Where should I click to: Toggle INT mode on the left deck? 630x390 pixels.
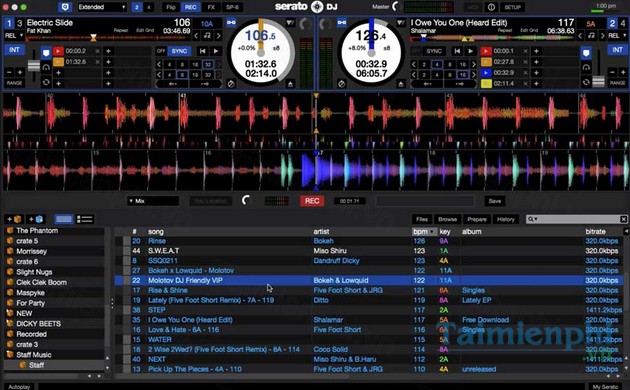(14, 50)
